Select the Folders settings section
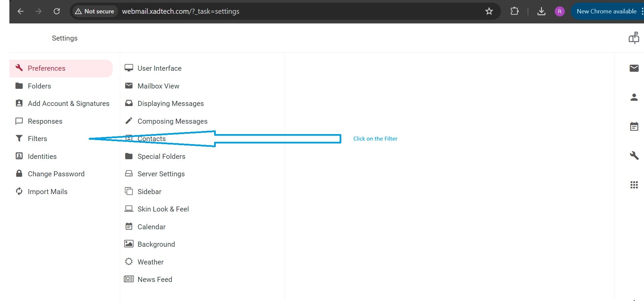 (39, 86)
